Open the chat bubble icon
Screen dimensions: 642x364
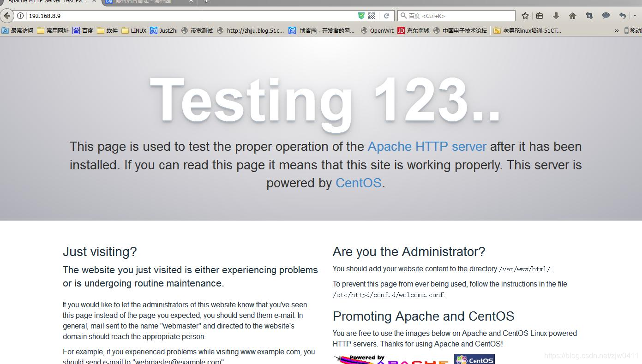(606, 16)
